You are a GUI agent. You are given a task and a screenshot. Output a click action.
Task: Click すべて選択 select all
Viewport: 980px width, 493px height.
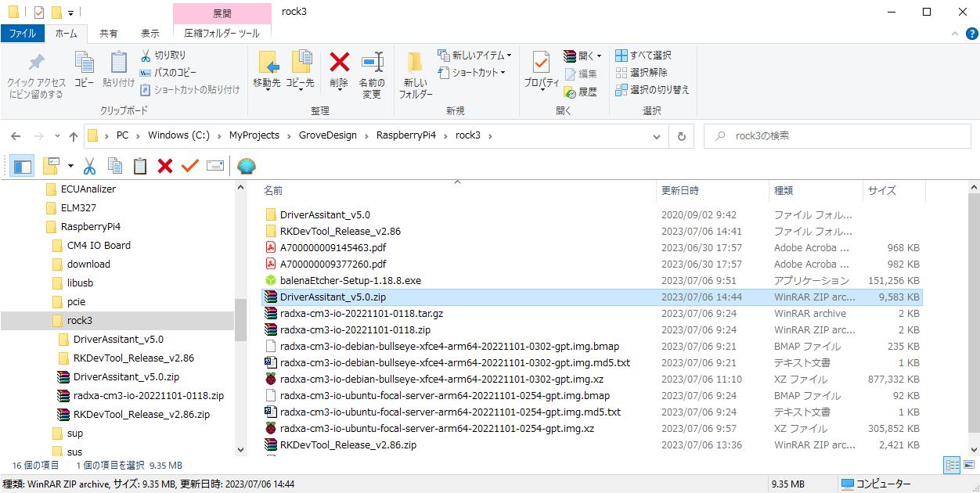click(643, 56)
